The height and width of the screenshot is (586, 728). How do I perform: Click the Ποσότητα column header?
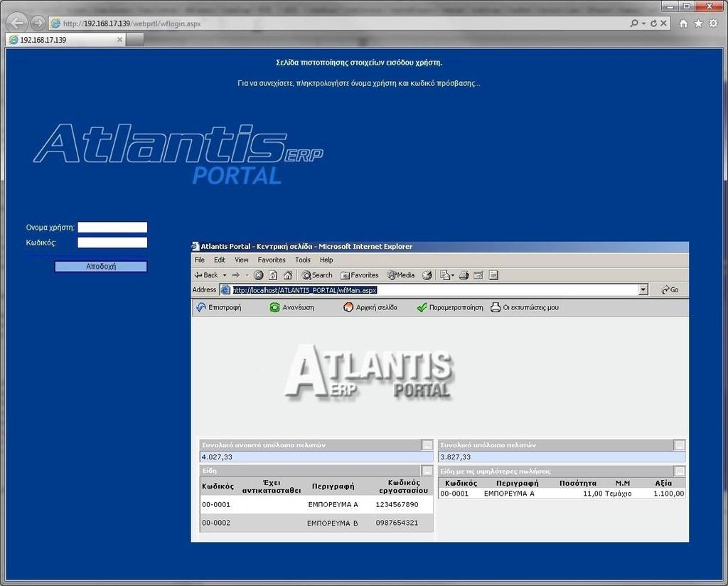[x=577, y=483]
